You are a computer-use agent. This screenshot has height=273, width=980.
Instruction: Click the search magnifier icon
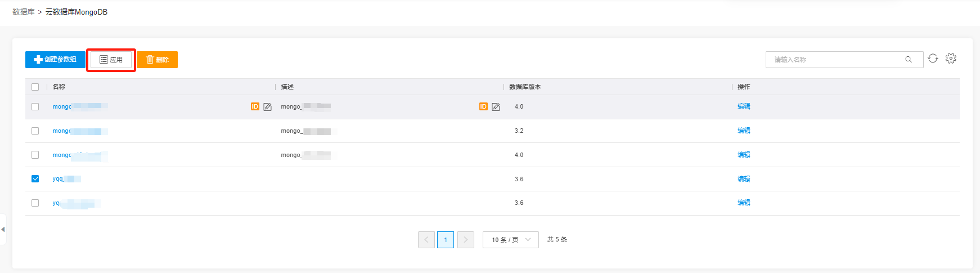[x=908, y=60]
